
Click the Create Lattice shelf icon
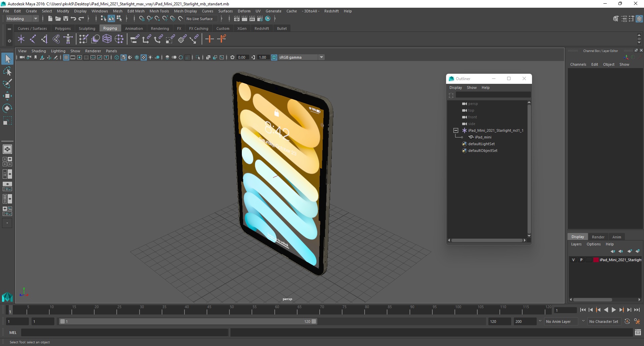(107, 39)
